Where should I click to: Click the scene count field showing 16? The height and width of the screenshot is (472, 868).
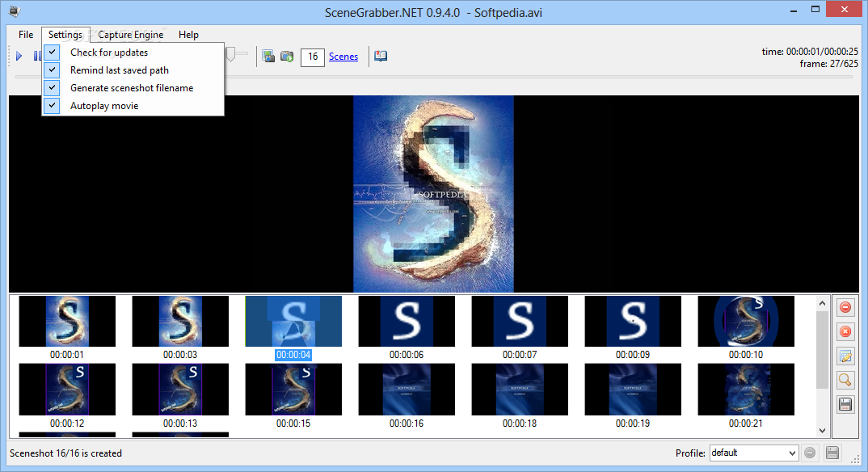[x=313, y=57]
